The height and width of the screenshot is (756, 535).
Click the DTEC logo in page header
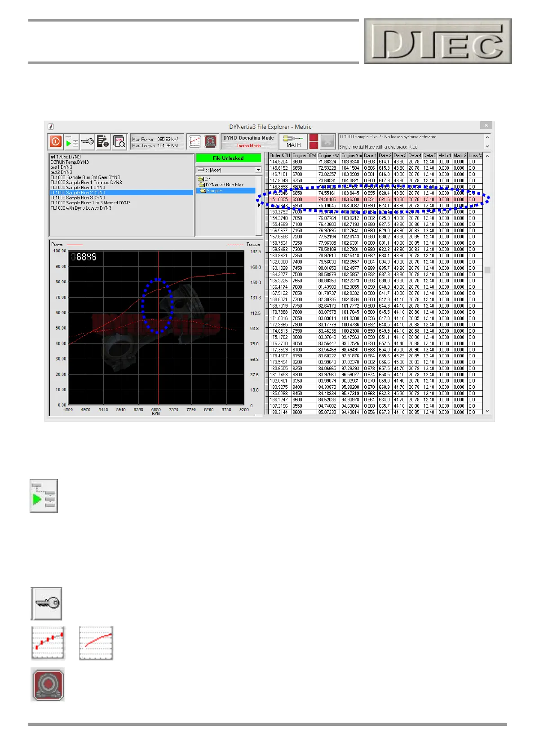click(438, 41)
